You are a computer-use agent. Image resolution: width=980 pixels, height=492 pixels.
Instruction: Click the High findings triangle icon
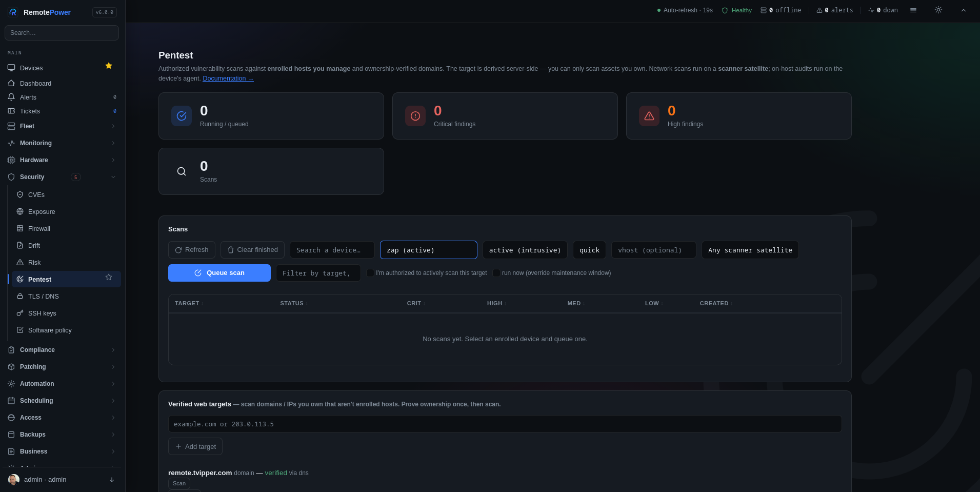coord(649,116)
